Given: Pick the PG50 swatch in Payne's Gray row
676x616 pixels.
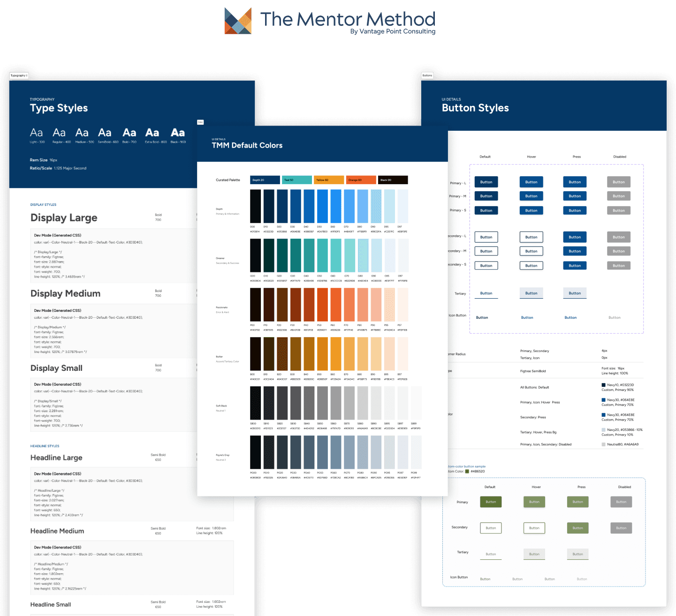Looking at the screenshot, I should click(322, 452).
